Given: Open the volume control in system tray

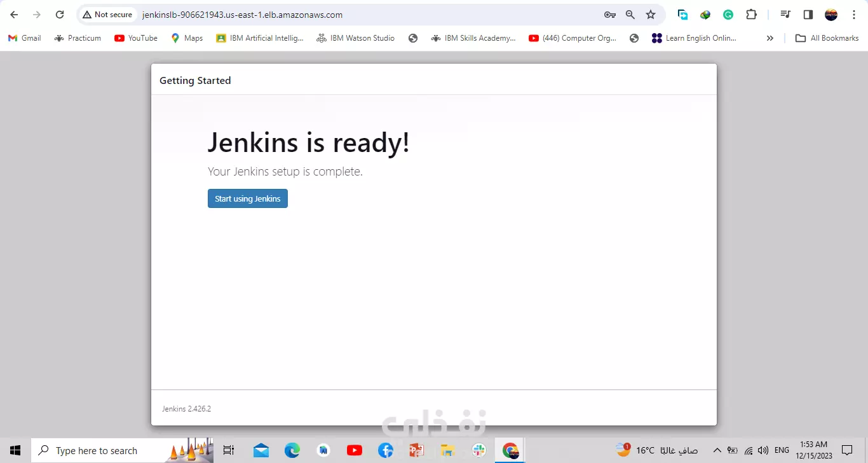Looking at the screenshot, I should (x=763, y=450).
